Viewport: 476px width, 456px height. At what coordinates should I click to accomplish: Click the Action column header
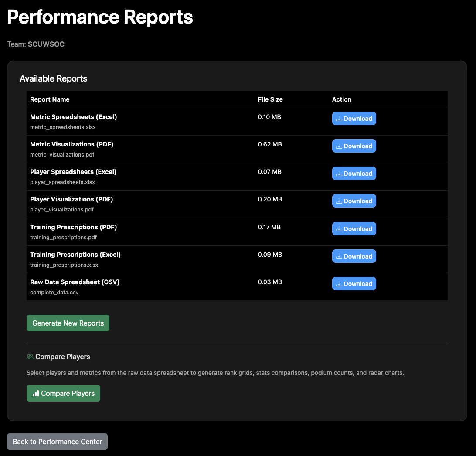[x=342, y=99]
